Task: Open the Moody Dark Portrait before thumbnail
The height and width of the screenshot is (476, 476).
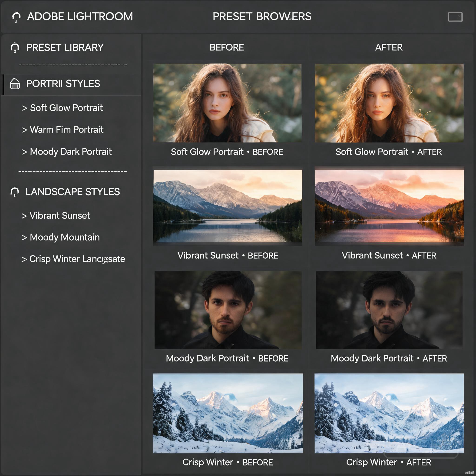Action: point(228,310)
